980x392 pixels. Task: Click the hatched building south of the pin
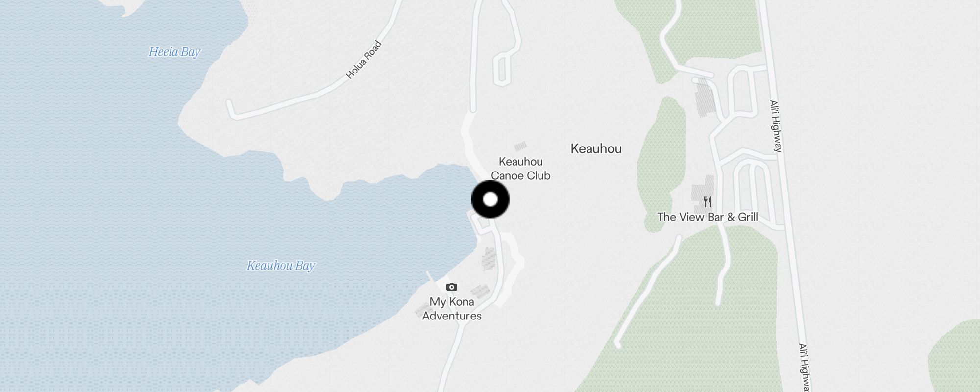pos(489,259)
